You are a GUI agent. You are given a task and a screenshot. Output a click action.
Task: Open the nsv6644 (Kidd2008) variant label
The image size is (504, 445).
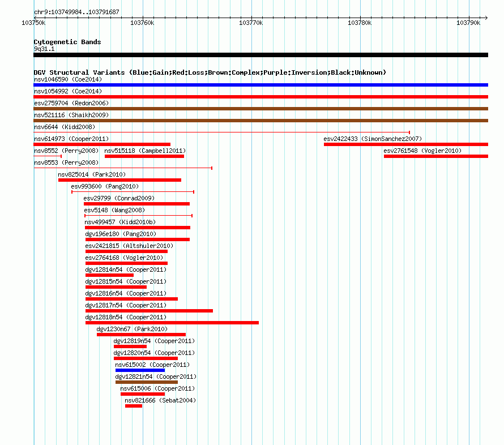pyautogui.click(x=65, y=127)
